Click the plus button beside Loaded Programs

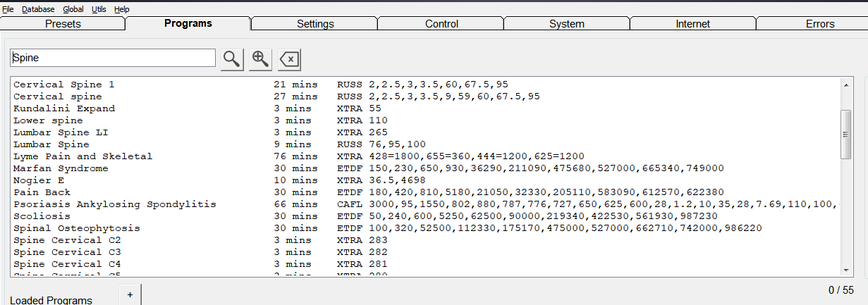click(130, 294)
